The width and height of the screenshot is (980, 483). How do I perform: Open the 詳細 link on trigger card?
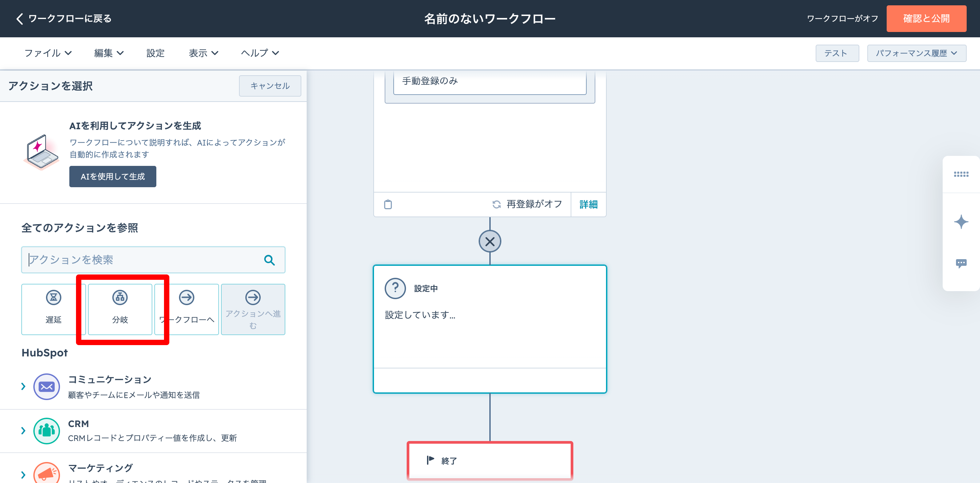pos(588,204)
